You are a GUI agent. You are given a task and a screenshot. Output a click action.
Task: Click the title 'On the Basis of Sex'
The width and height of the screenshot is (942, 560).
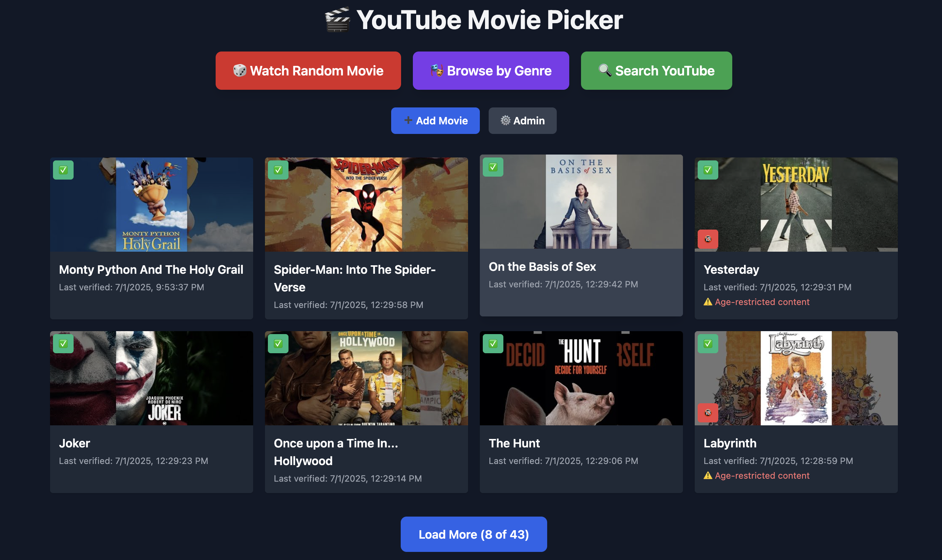(542, 266)
